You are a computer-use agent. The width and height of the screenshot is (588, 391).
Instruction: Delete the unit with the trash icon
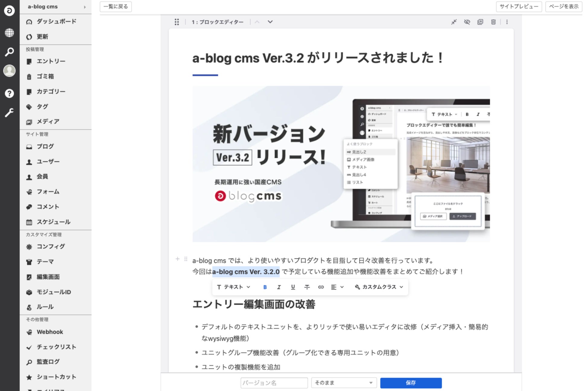click(493, 22)
